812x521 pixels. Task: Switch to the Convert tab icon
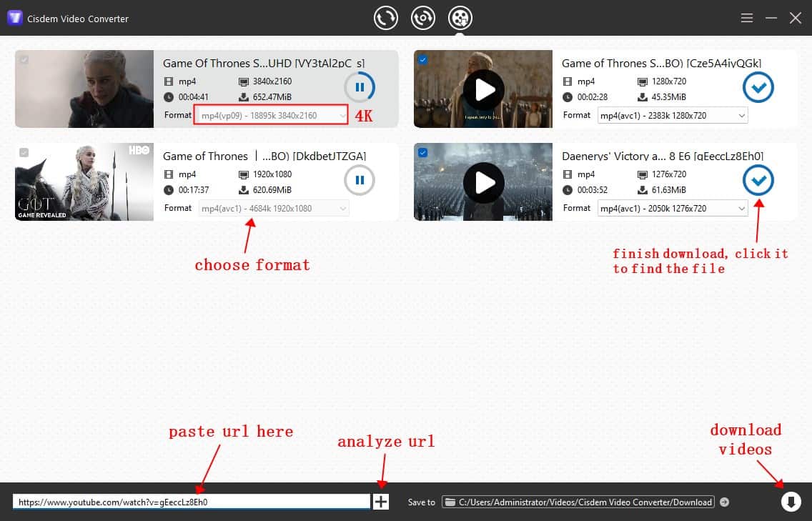tap(386, 18)
